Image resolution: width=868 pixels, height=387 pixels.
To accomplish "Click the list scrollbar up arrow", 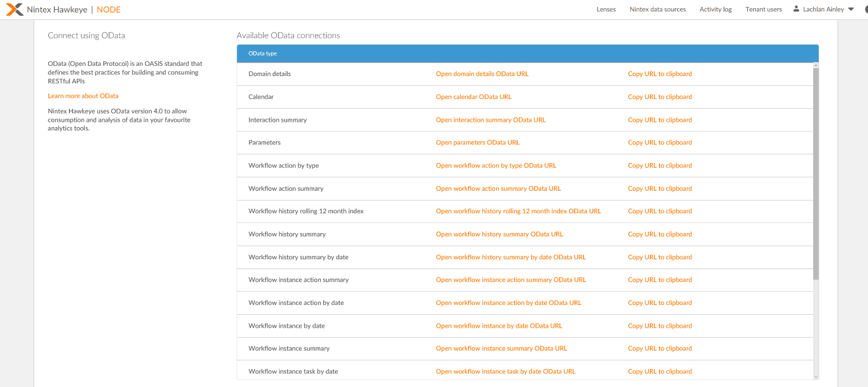I will [816, 65].
